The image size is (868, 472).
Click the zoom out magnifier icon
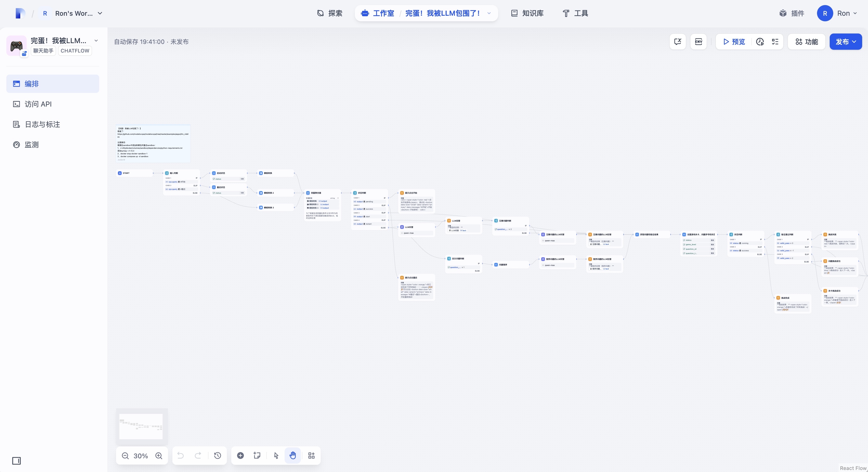pos(125,456)
